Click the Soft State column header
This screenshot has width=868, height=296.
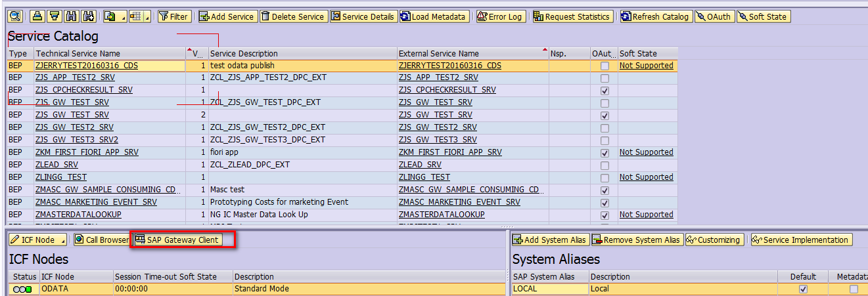(x=647, y=53)
